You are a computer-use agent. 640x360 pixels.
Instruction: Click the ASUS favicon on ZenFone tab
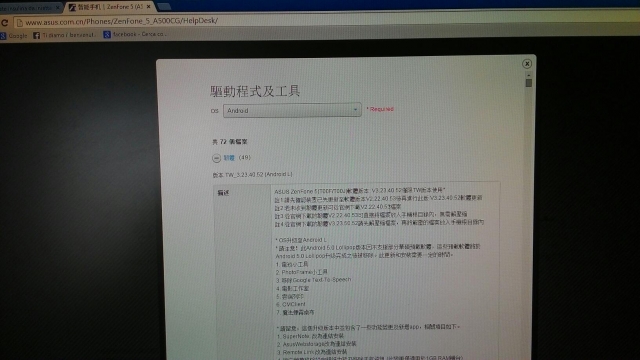[72, 7]
